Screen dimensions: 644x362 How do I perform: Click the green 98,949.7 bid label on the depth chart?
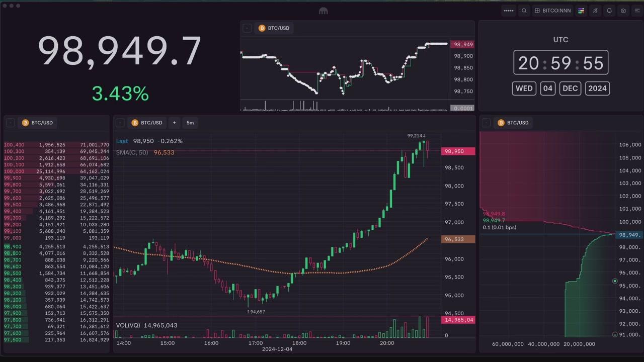[494, 220]
